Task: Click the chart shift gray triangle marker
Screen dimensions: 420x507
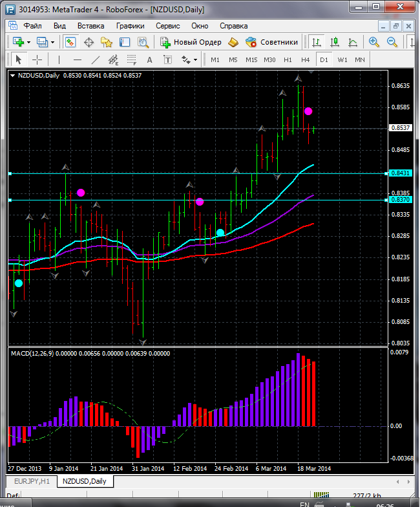Action: [x=311, y=72]
